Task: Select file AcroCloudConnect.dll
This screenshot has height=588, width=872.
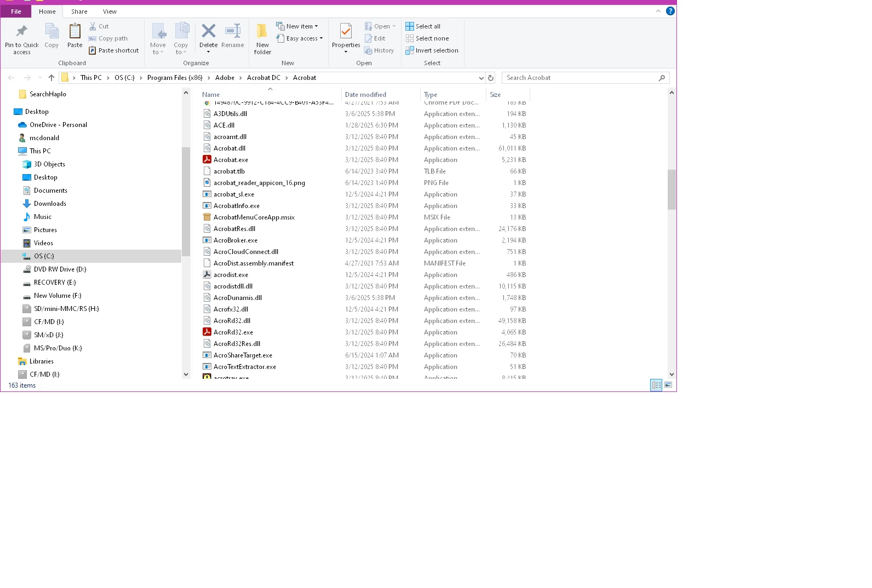Action: point(246,251)
